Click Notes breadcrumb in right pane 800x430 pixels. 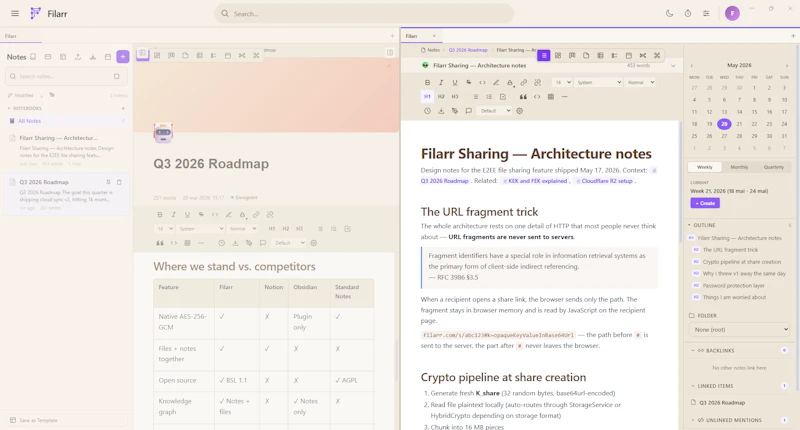pos(430,50)
